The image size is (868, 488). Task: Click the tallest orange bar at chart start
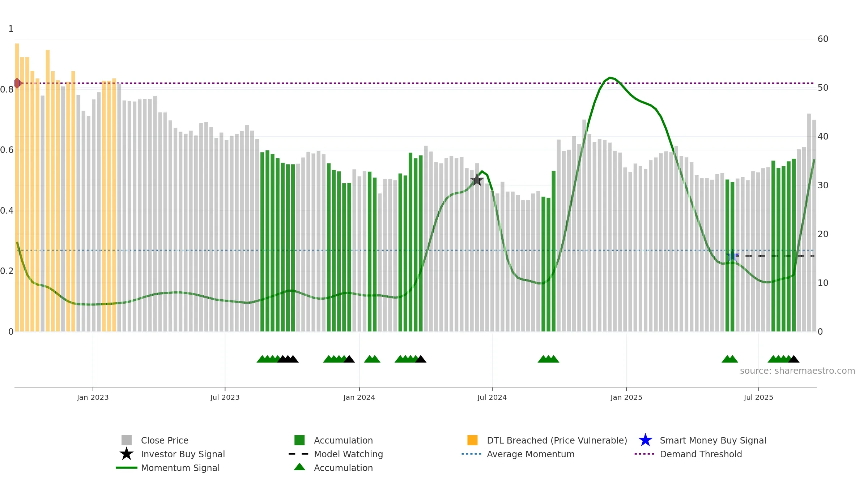tap(17, 187)
